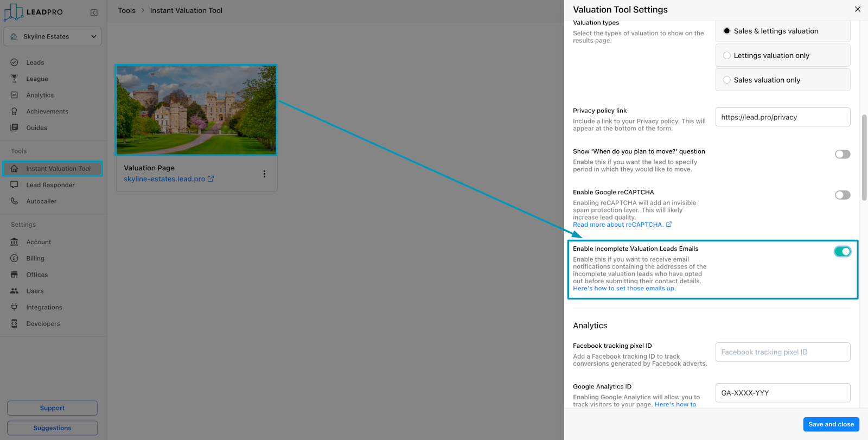Click the Facebook tracking pixel ID field
This screenshot has height=440, width=868.
click(x=782, y=352)
